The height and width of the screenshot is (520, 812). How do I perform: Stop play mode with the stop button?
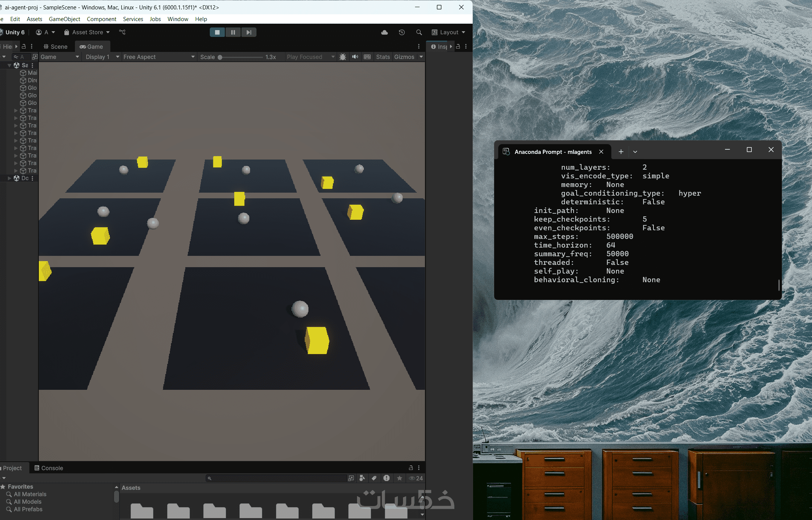(x=217, y=32)
